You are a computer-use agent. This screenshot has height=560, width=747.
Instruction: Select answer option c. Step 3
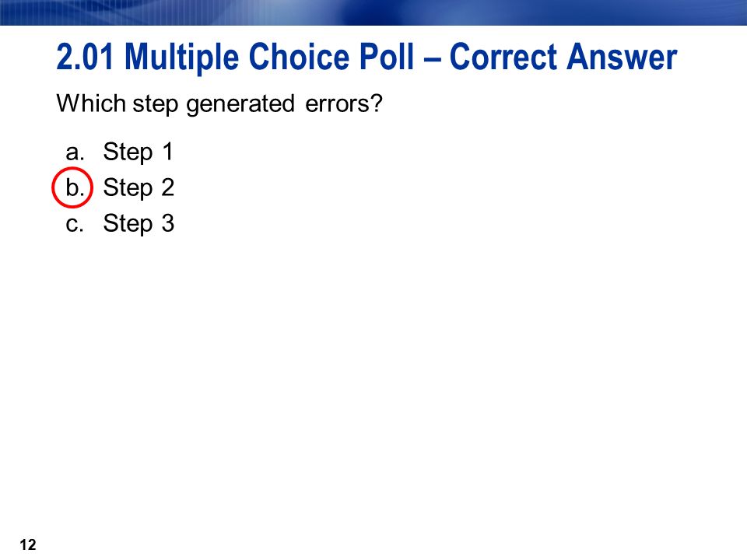[120, 223]
